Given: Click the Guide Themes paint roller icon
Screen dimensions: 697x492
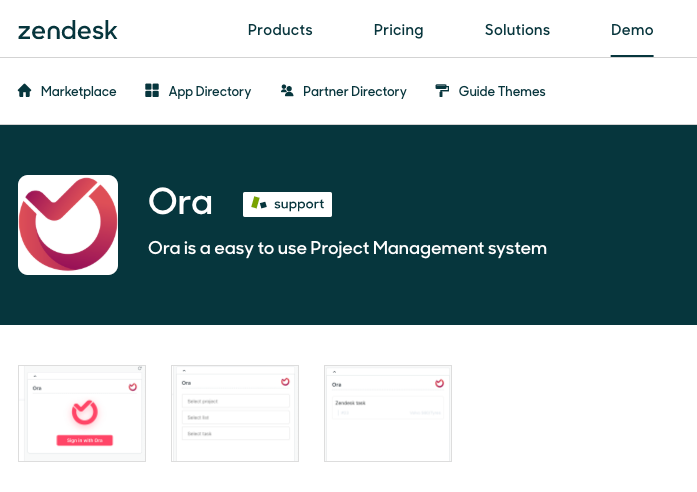Looking at the screenshot, I should click(442, 91).
